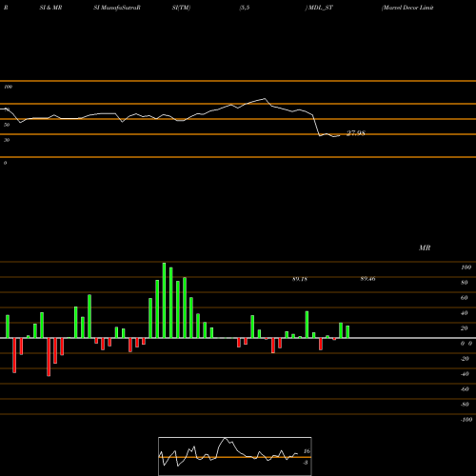This screenshot has height=476, width=476.
Task: Click the 50 label on RSI axis
Action: point(7,125)
